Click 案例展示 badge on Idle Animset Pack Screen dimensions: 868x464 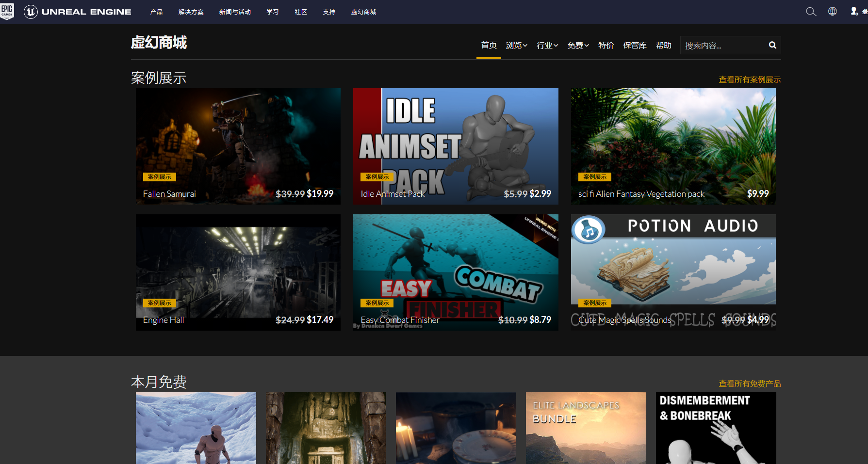click(x=377, y=177)
